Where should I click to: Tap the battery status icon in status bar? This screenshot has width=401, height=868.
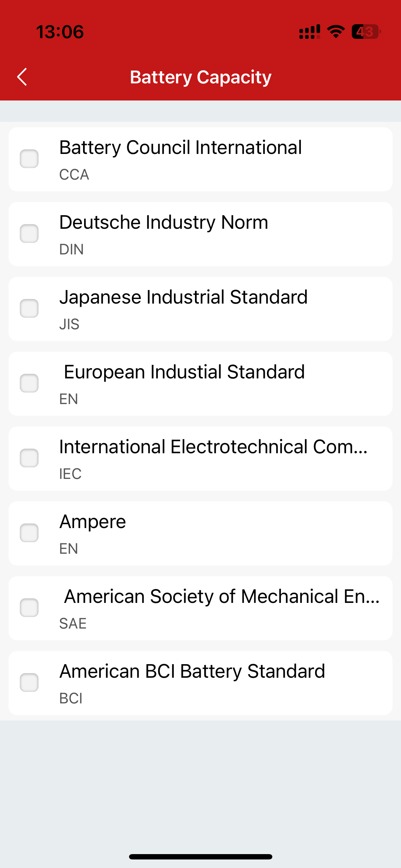point(366,32)
